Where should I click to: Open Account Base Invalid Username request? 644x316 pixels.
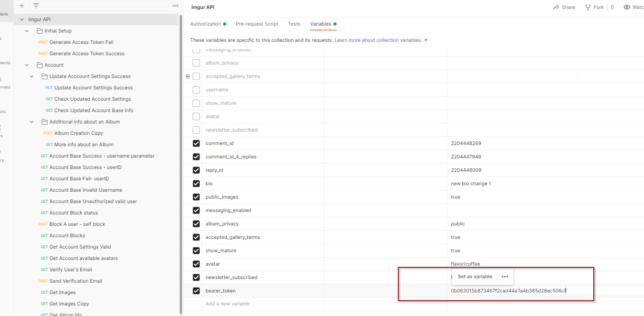(86, 190)
